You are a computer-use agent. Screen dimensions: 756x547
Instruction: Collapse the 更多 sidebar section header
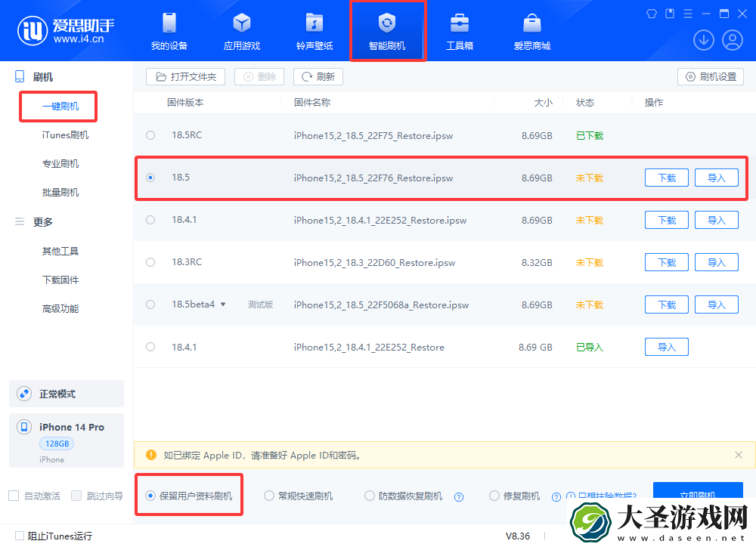[42, 221]
